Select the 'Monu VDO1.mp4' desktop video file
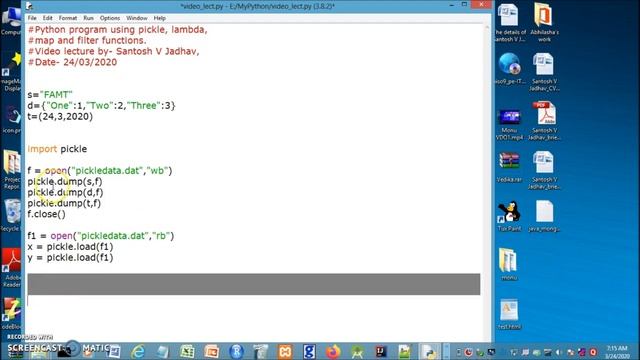Screen dimensions: 640x360 509,124
